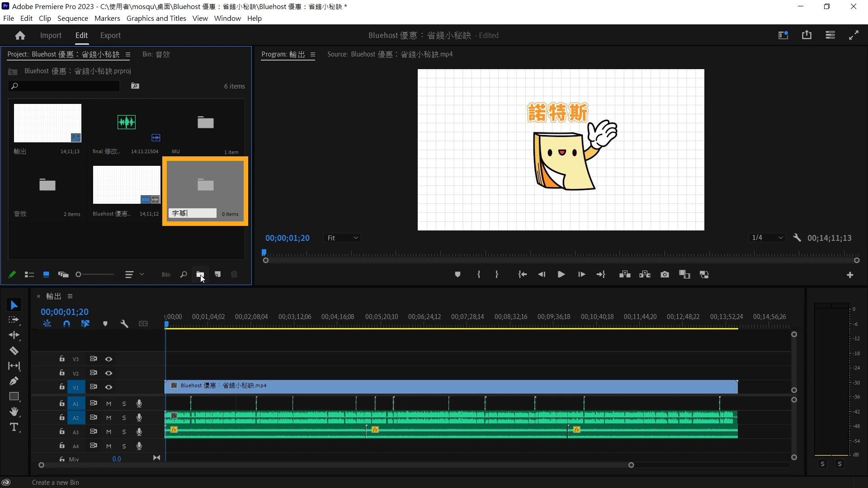
Task: Select the Razor tool
Action: (x=14, y=351)
